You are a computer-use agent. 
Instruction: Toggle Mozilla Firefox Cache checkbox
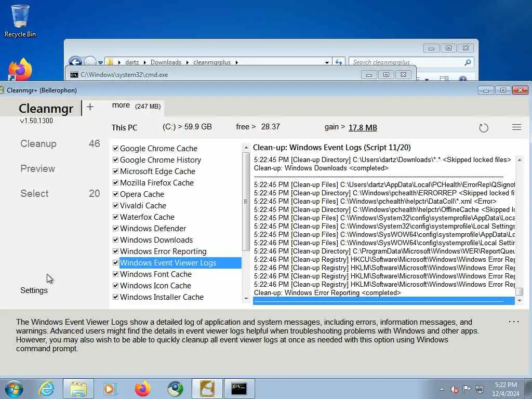[x=115, y=182]
